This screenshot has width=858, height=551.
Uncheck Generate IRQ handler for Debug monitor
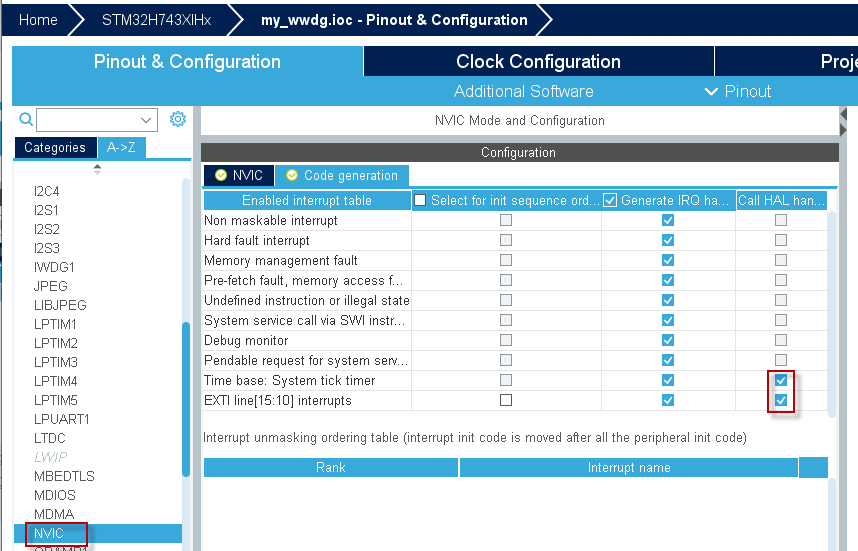pyautogui.click(x=668, y=340)
